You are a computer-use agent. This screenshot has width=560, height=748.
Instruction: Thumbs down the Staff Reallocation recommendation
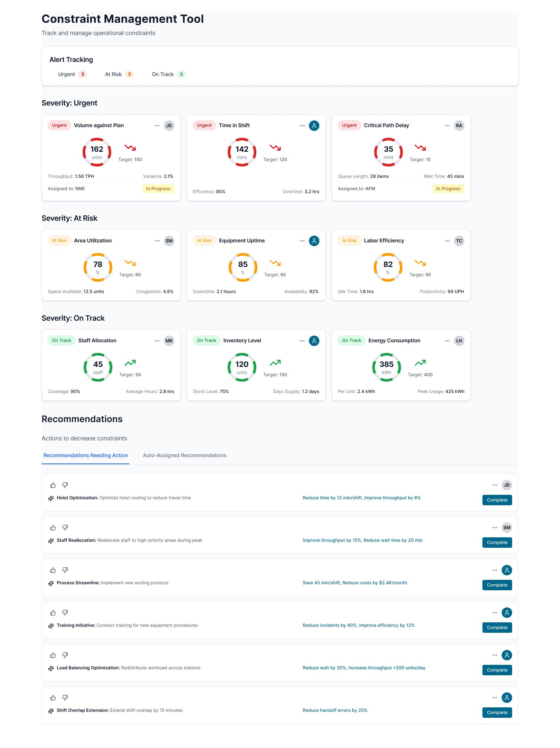click(x=65, y=528)
